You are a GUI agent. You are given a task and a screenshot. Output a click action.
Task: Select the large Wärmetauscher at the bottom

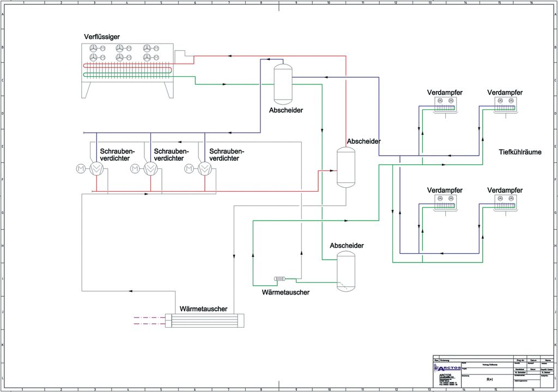click(206, 321)
